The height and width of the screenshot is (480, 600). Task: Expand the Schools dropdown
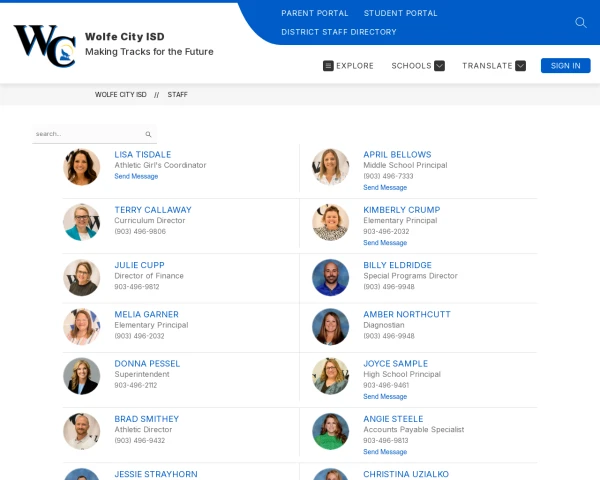pyautogui.click(x=439, y=66)
